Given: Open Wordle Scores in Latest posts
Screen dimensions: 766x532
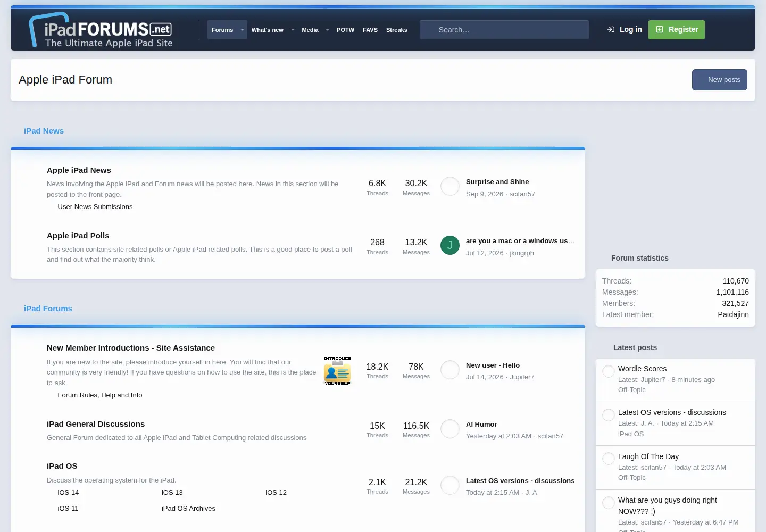Looking at the screenshot, I should (x=642, y=369).
